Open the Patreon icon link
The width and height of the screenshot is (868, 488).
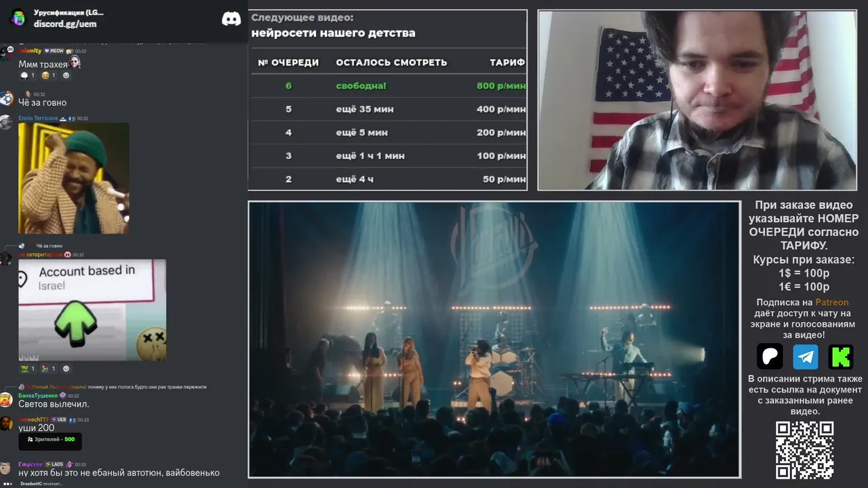click(x=770, y=357)
